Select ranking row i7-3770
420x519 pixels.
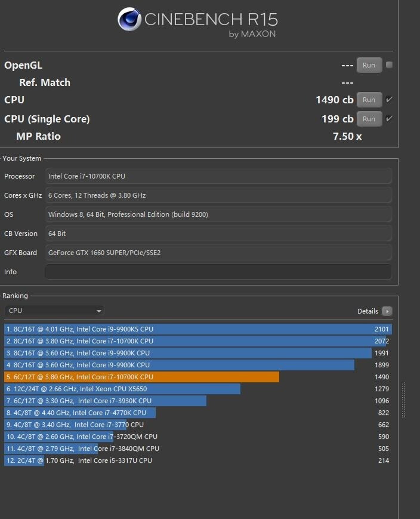point(197,424)
